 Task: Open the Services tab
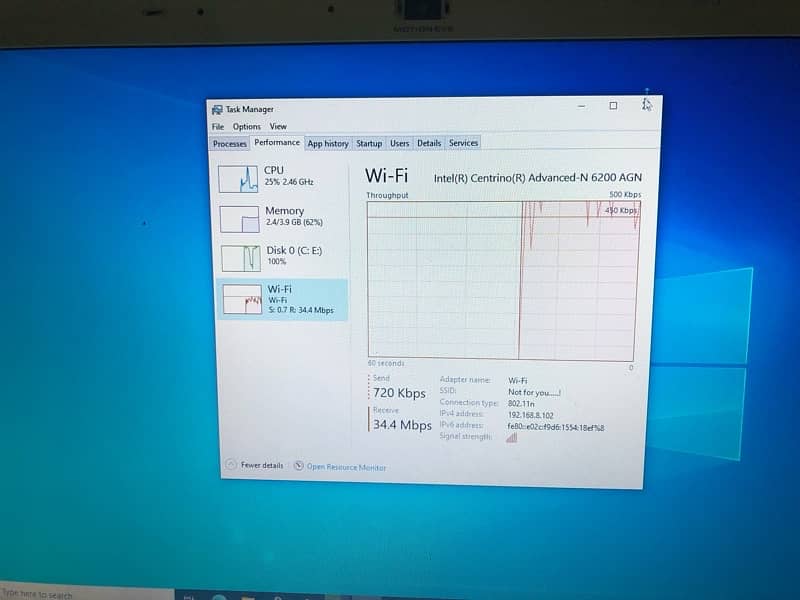point(463,144)
